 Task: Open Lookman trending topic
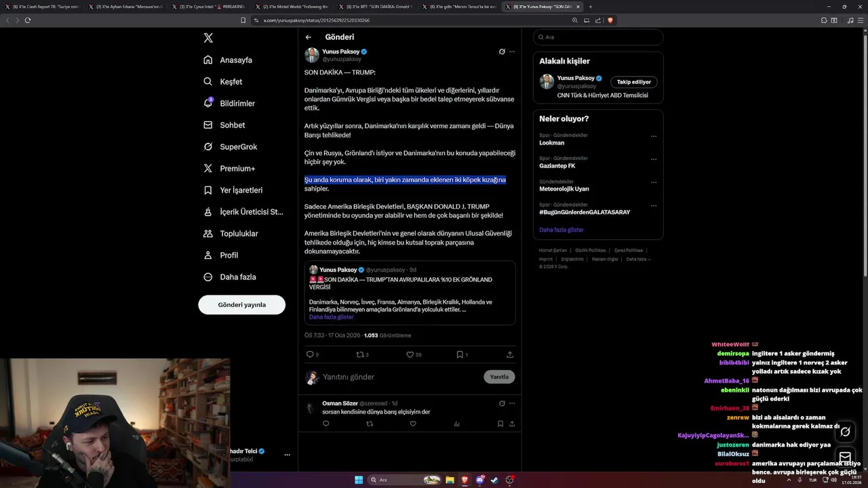coord(552,143)
